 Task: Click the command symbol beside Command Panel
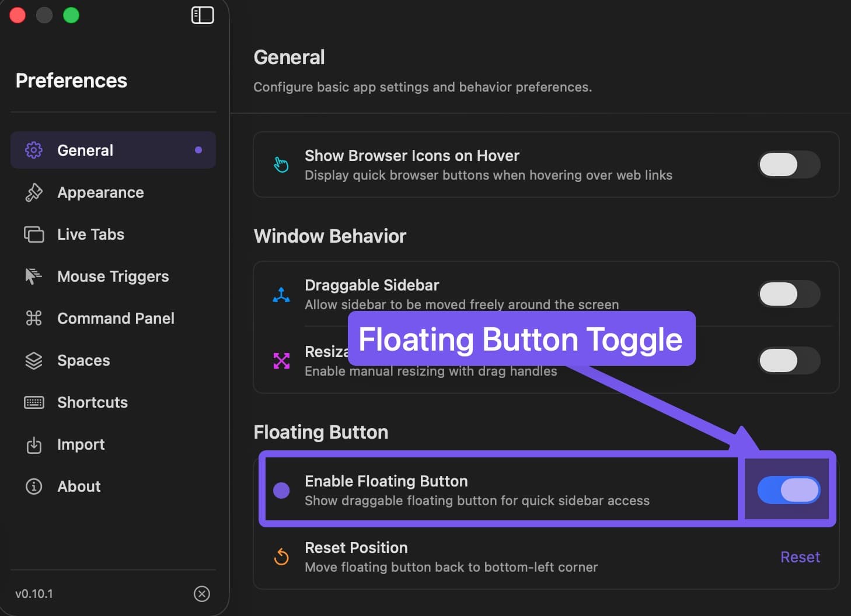(34, 318)
